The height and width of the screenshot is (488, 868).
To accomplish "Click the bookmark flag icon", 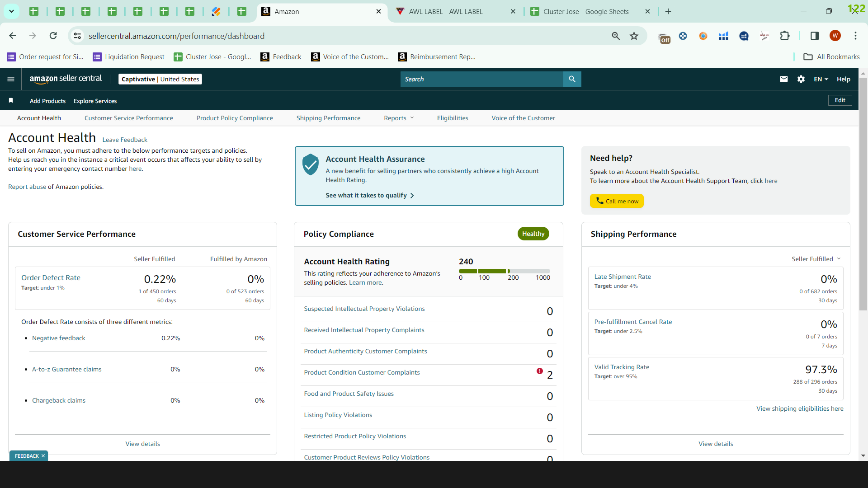I will (11, 100).
